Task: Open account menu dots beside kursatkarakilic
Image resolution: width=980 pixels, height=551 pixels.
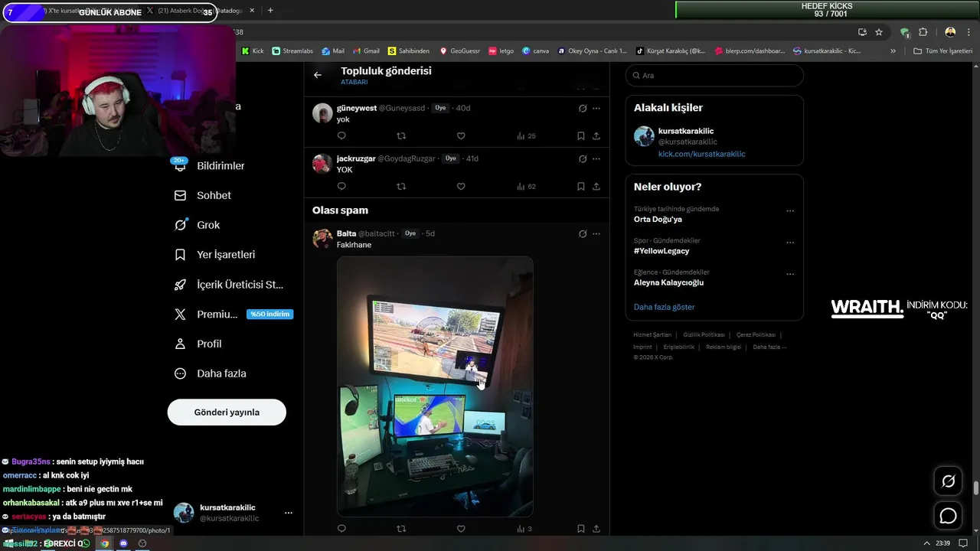Action: tap(288, 513)
